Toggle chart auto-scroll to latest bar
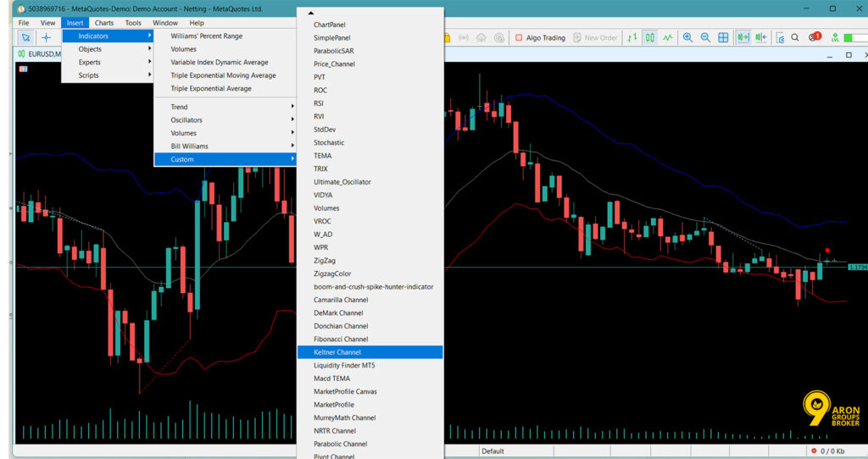This screenshot has width=868, height=459. (x=743, y=37)
